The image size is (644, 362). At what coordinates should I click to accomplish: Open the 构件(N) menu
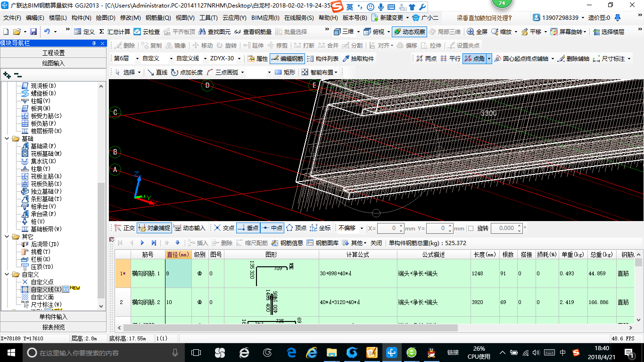coord(81,18)
